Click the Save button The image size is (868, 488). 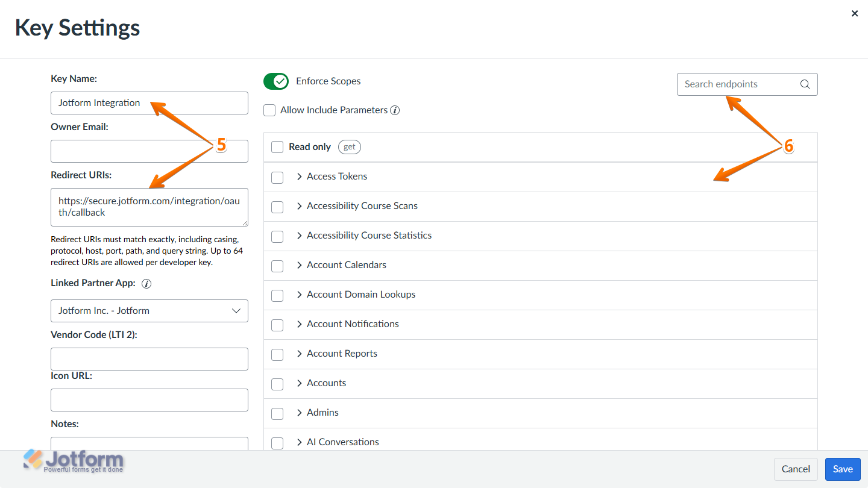click(843, 469)
